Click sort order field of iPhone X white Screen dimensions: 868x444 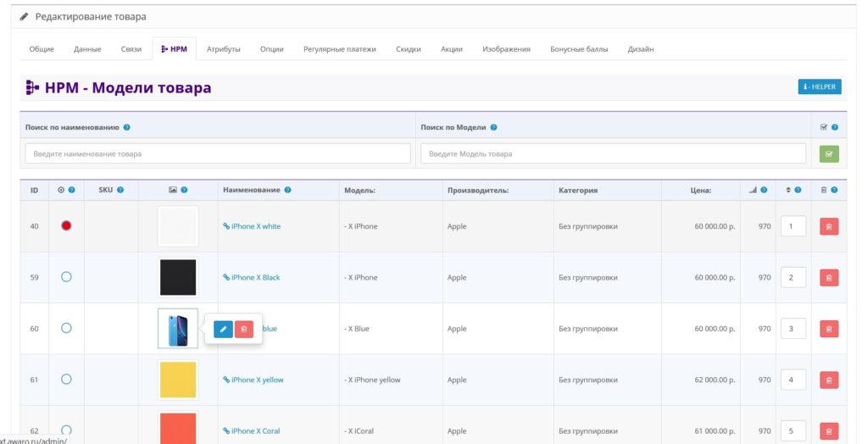793,226
